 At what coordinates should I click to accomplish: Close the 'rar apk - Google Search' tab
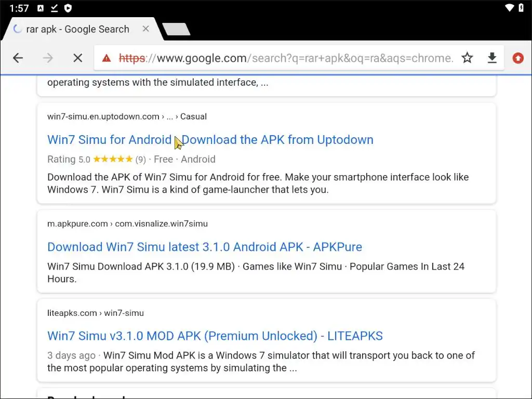click(x=145, y=29)
